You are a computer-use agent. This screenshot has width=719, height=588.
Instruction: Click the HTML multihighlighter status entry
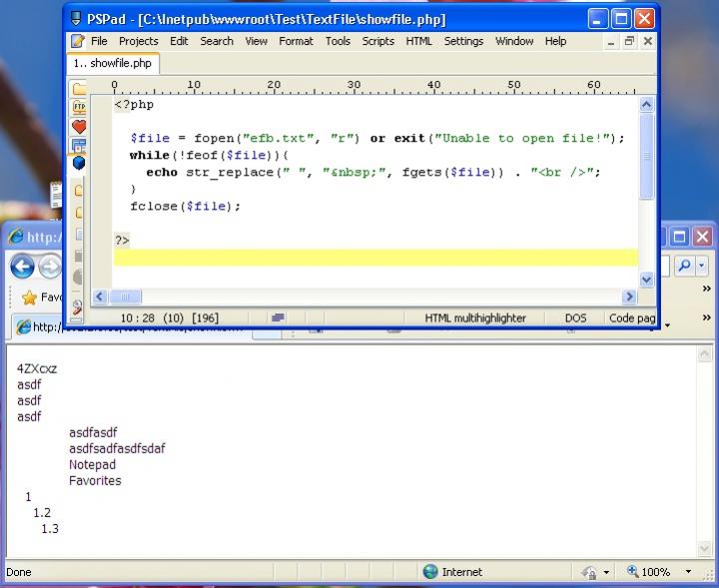point(475,317)
